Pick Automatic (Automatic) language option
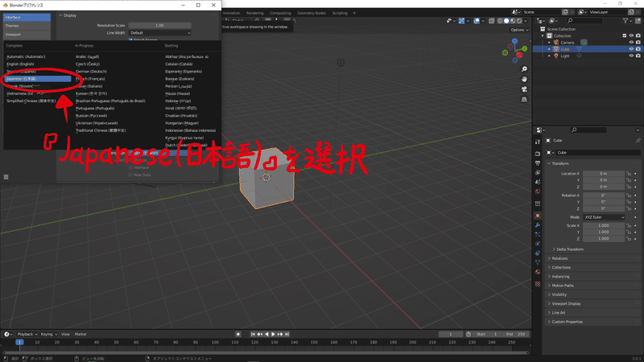 26,56
